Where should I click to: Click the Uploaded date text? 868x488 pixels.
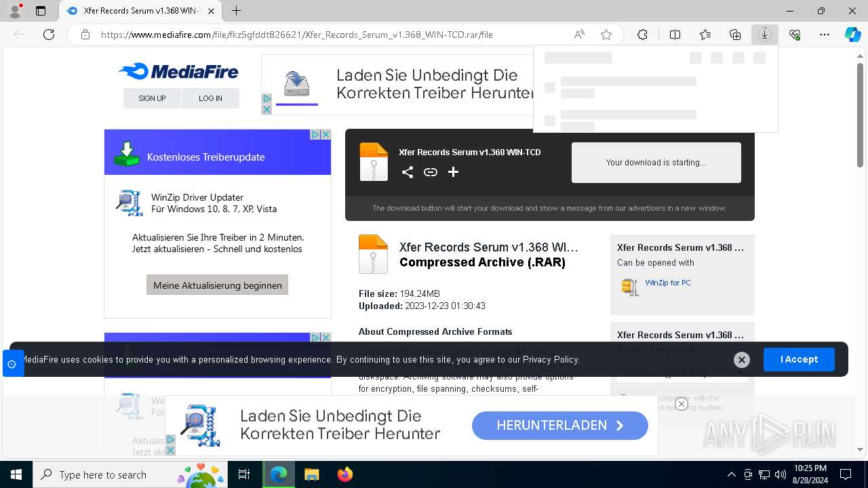[422, 306]
